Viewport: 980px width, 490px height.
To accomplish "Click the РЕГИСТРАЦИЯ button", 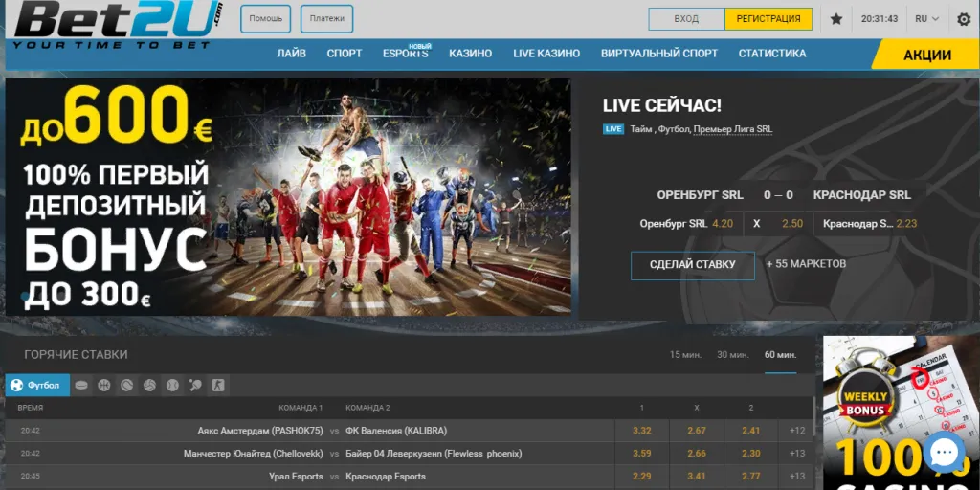I will pyautogui.click(x=768, y=19).
